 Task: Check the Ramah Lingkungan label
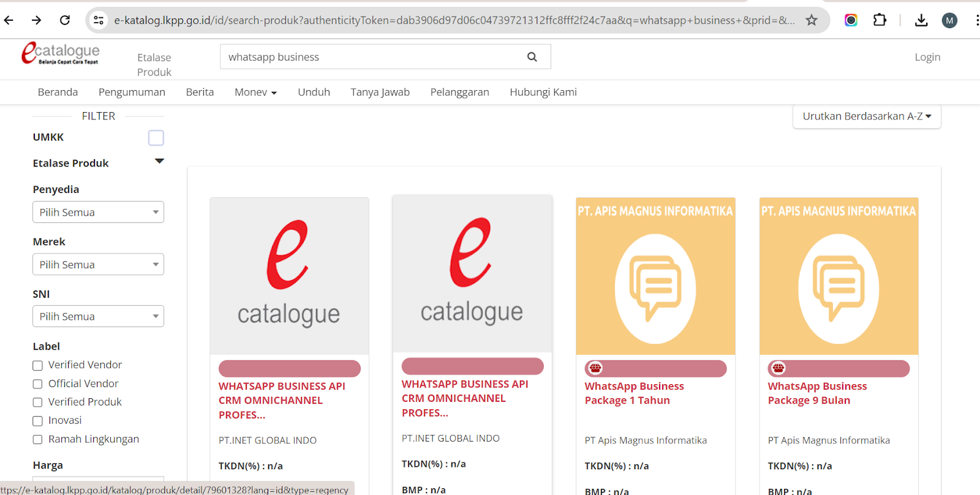tap(37, 440)
